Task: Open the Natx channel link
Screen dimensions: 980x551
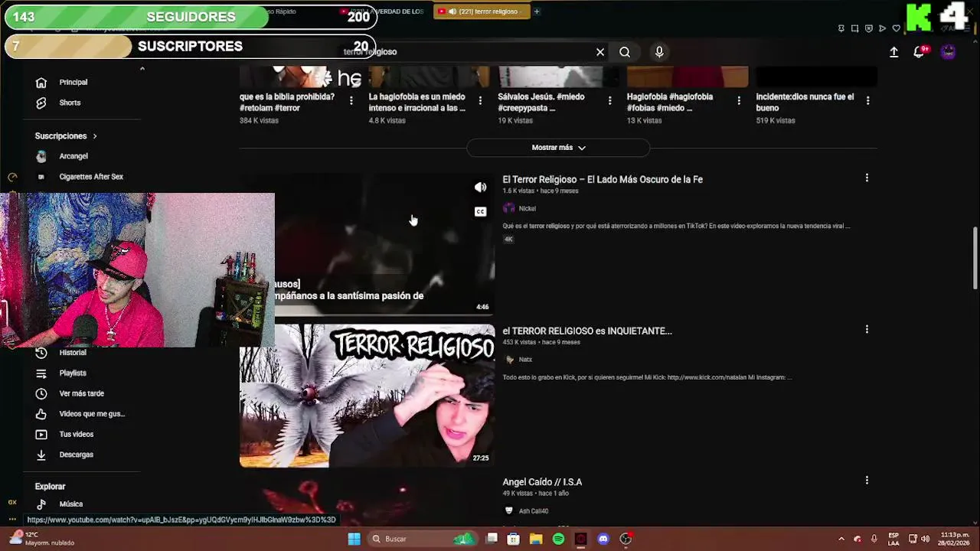Action: pyautogui.click(x=525, y=360)
